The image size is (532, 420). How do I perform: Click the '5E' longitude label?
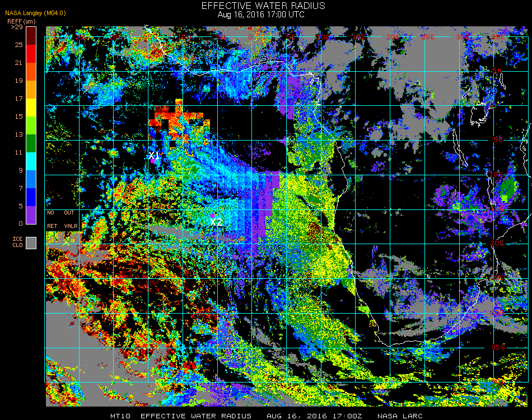(291, 37)
